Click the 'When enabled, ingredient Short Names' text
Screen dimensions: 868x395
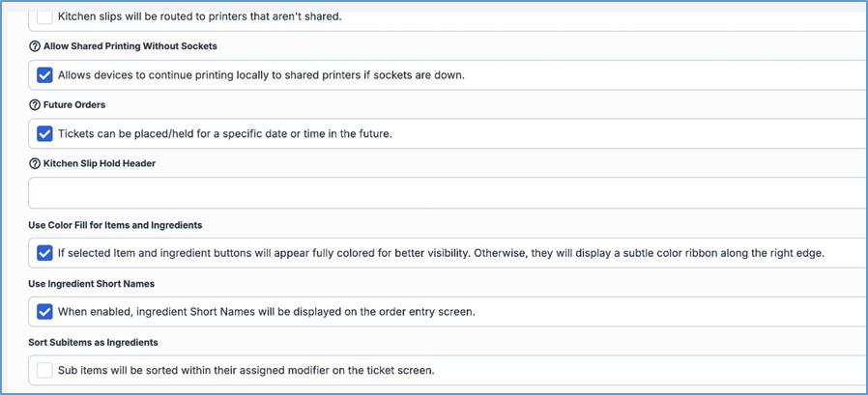coord(266,311)
